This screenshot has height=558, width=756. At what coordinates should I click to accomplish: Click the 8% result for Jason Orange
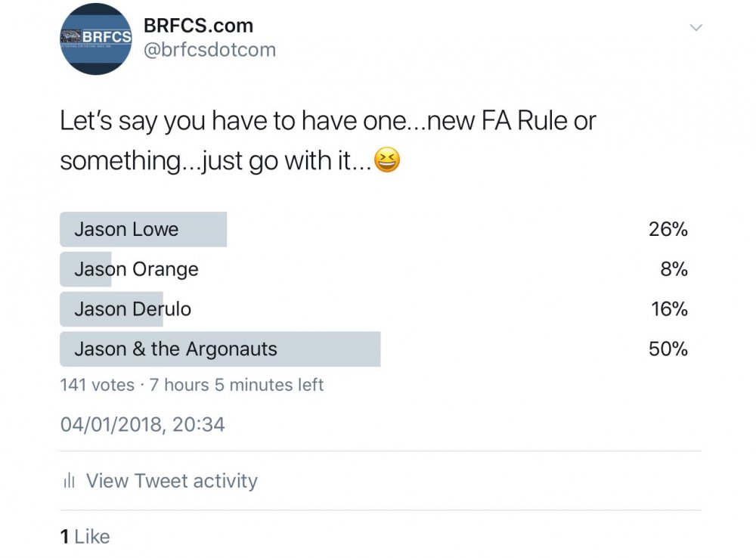point(674,269)
